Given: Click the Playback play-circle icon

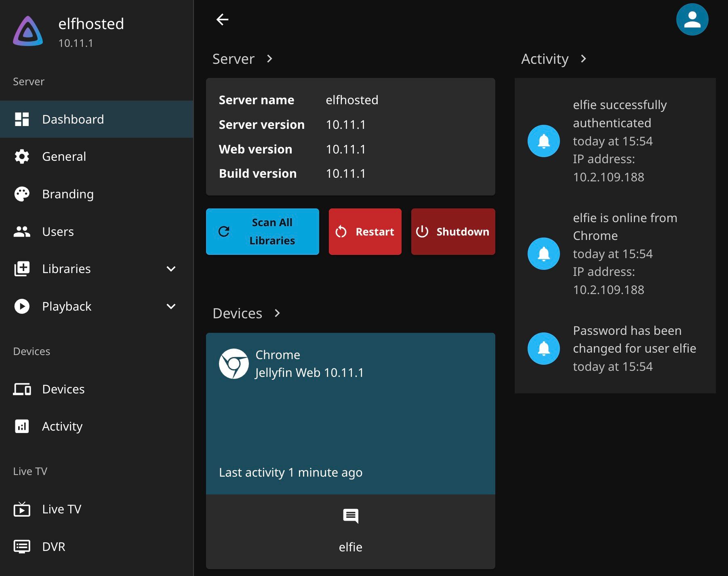Looking at the screenshot, I should tap(22, 306).
